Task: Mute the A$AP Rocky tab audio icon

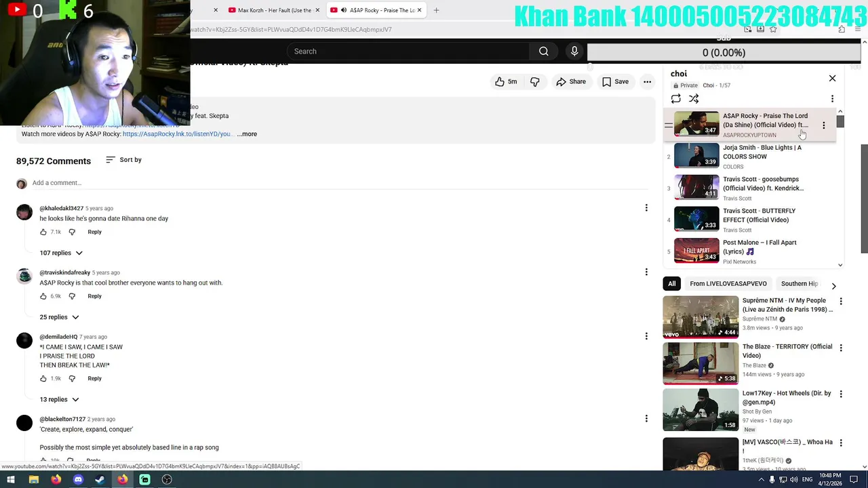Action: coord(344,10)
